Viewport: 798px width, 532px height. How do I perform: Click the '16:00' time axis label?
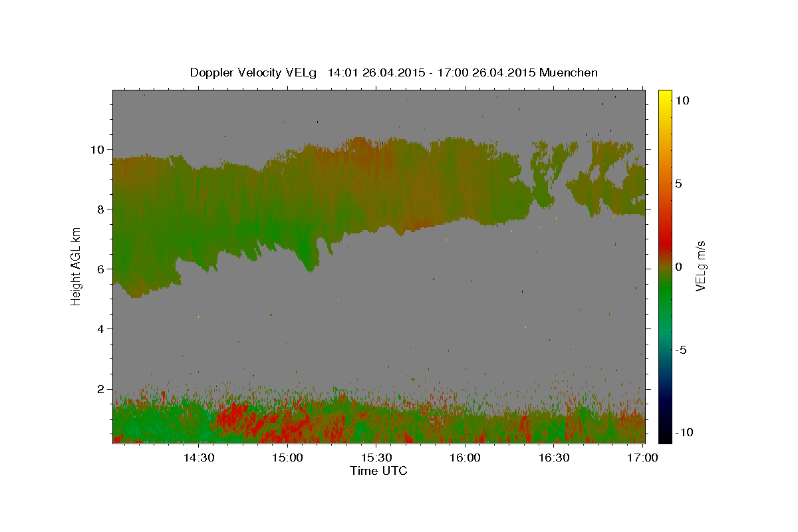click(465, 458)
